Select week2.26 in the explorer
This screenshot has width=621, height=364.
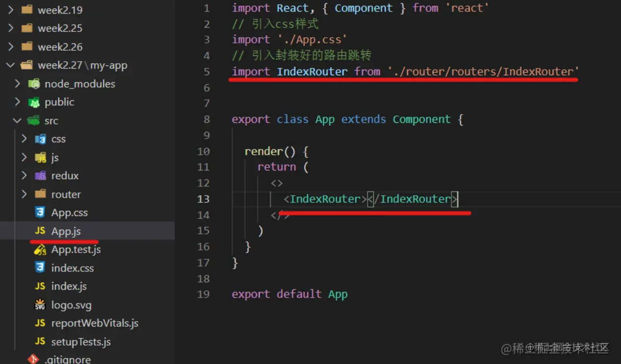click(x=60, y=47)
